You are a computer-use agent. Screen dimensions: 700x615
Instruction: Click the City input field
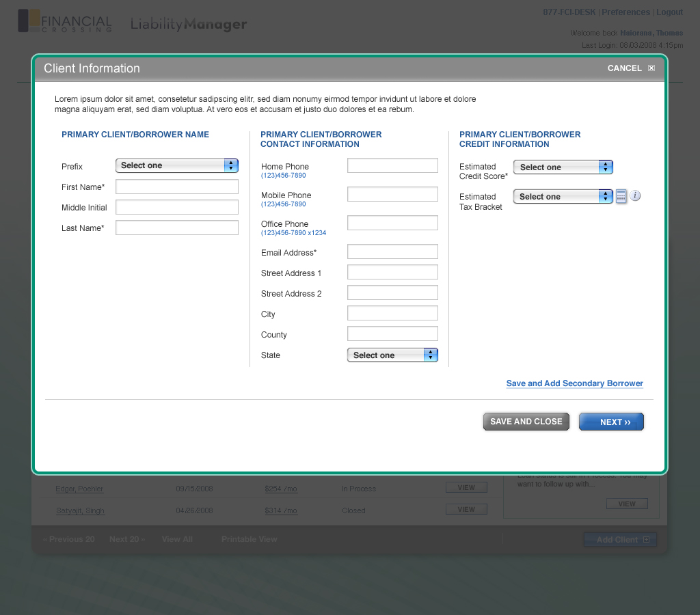pos(392,314)
